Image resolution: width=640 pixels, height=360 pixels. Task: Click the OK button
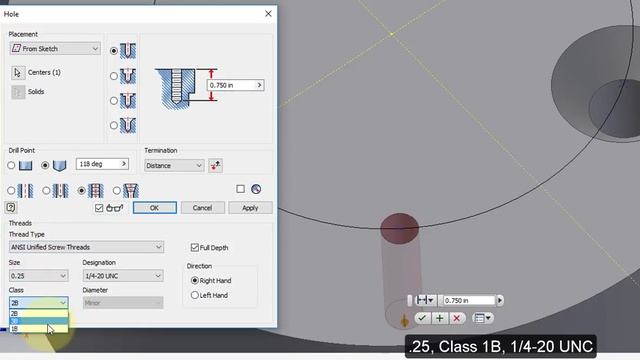coord(155,208)
